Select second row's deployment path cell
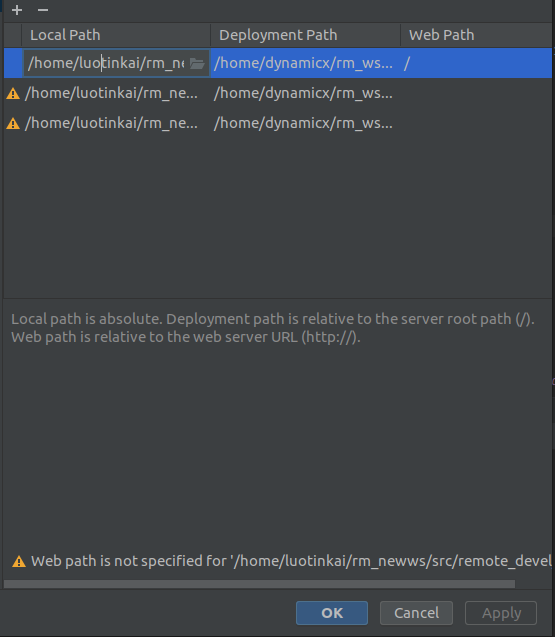 (x=303, y=93)
